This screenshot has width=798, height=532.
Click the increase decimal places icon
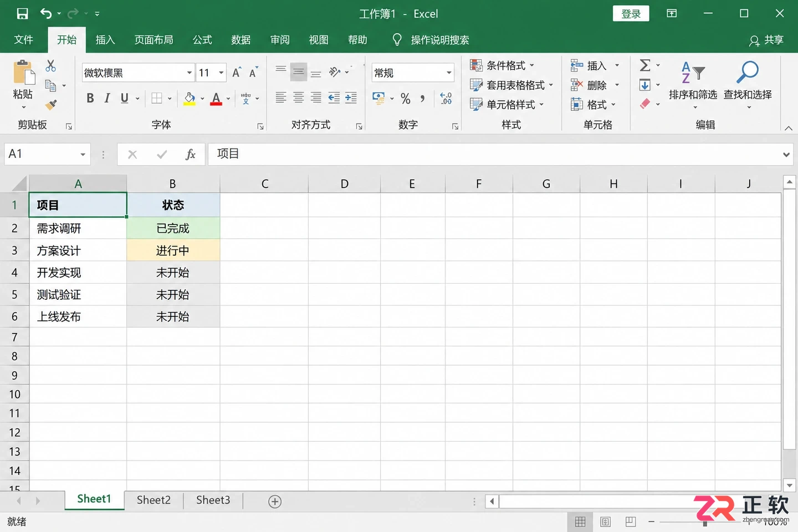[446, 99]
